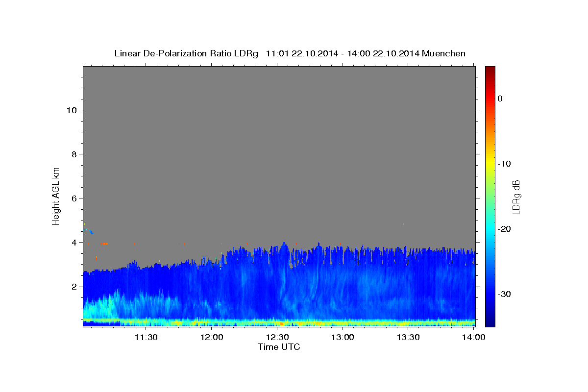The image size is (588, 392).
Task: Click the 13:30 time tick label
Action: coord(408,337)
